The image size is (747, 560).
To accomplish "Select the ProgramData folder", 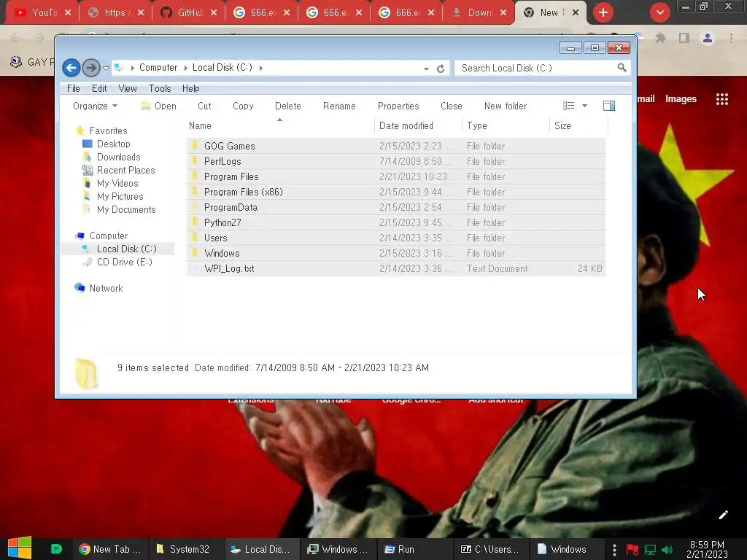I will coord(395,207).
